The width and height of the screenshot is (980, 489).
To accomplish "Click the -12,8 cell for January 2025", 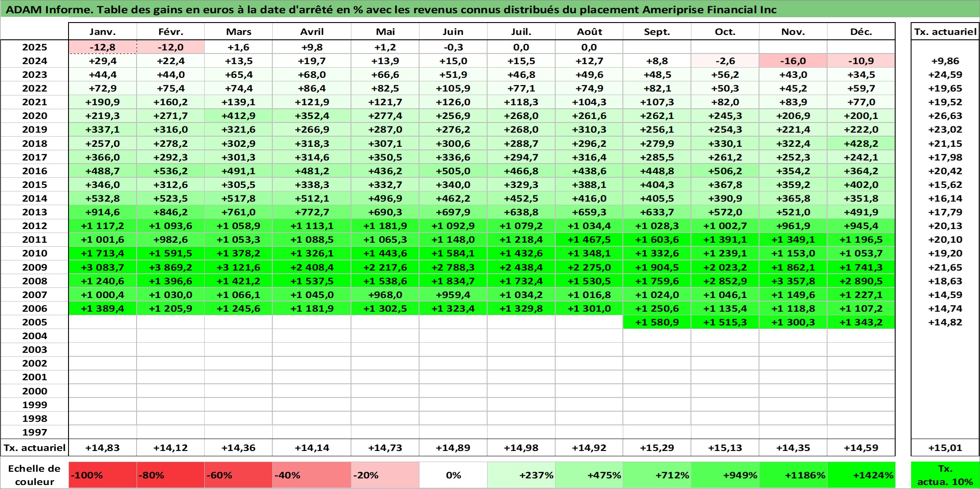I will point(103,47).
